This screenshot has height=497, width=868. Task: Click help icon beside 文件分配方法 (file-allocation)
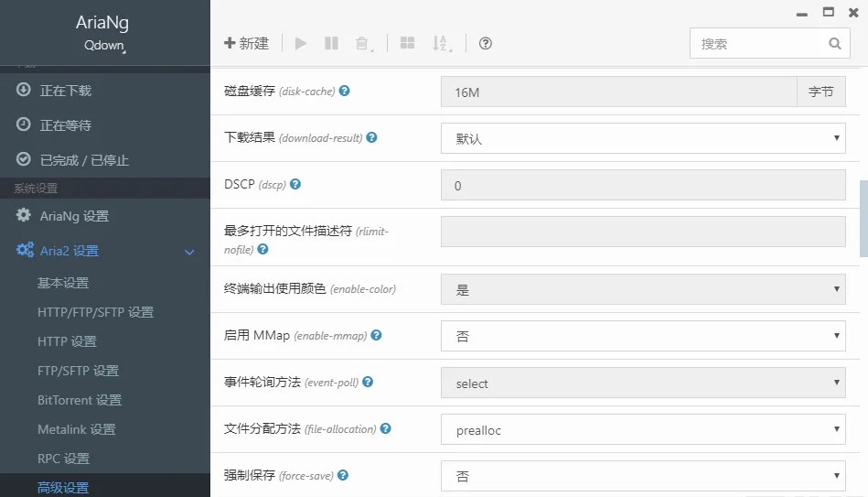click(385, 428)
